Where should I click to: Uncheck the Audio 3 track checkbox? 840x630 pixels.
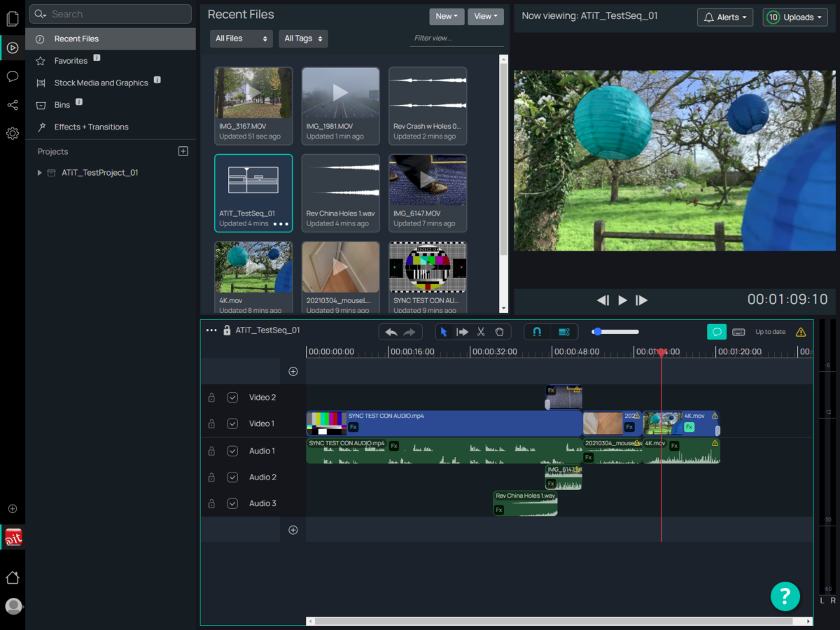[232, 504]
